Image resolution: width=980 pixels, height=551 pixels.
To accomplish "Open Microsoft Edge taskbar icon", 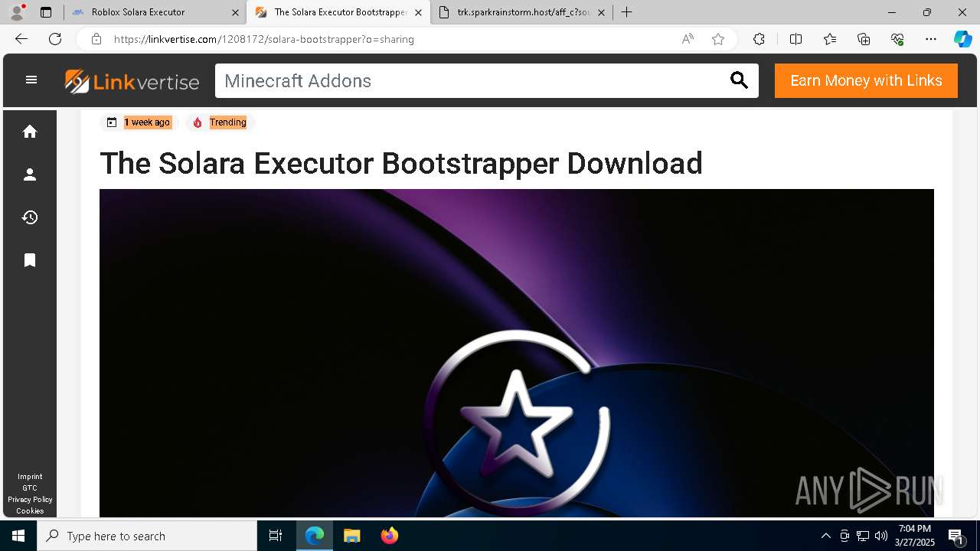I will 315,536.
